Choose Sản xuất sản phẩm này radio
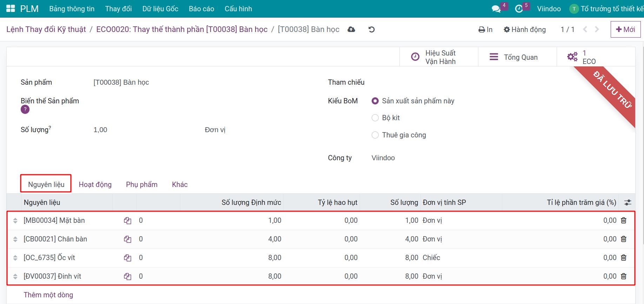This screenshot has height=304, width=644. coord(375,101)
